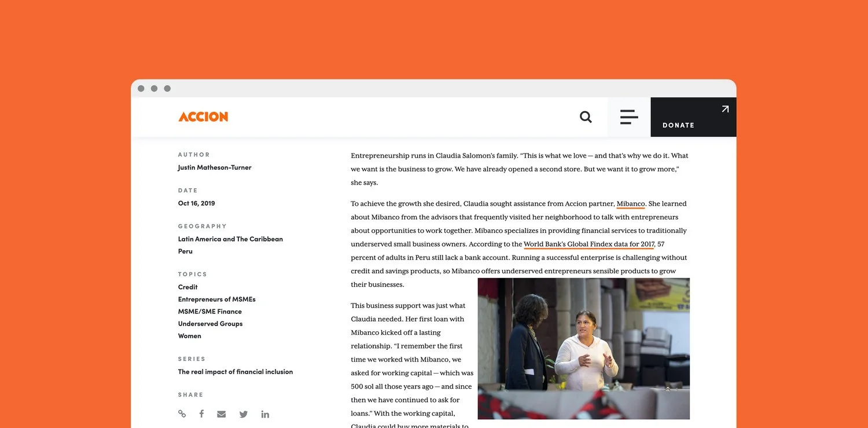This screenshot has height=428, width=868.
Task: Click the GEOGRAPHY heading label
Action: tap(202, 226)
